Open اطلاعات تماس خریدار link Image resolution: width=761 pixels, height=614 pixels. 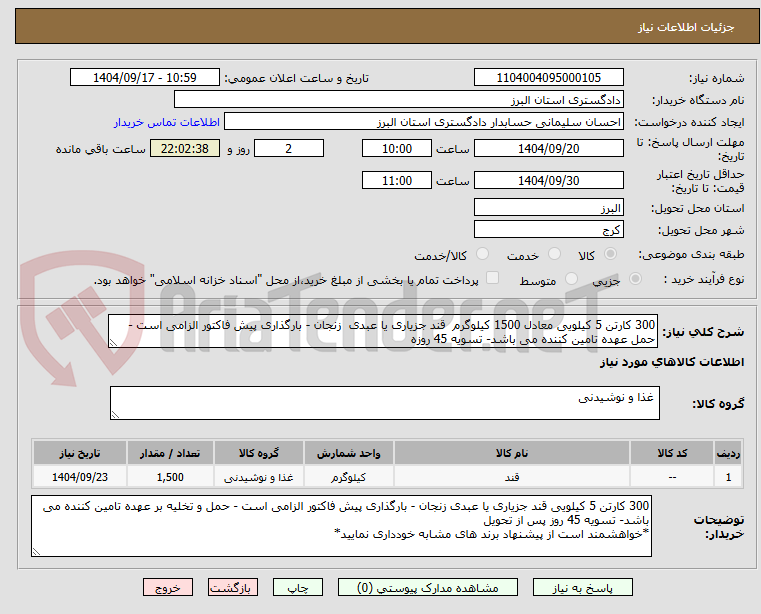click(167, 122)
